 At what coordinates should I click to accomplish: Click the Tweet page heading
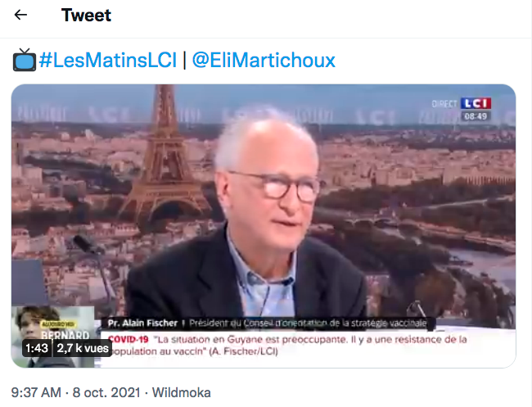pyautogui.click(x=86, y=16)
